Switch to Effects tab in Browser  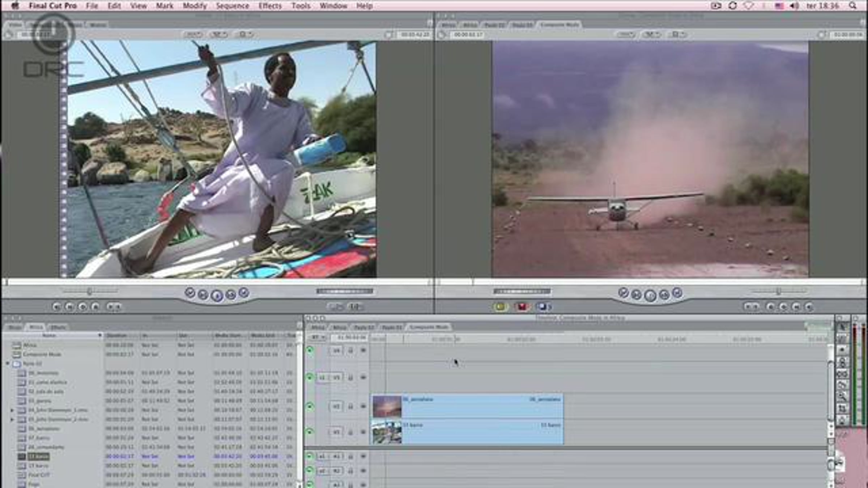[x=58, y=327]
